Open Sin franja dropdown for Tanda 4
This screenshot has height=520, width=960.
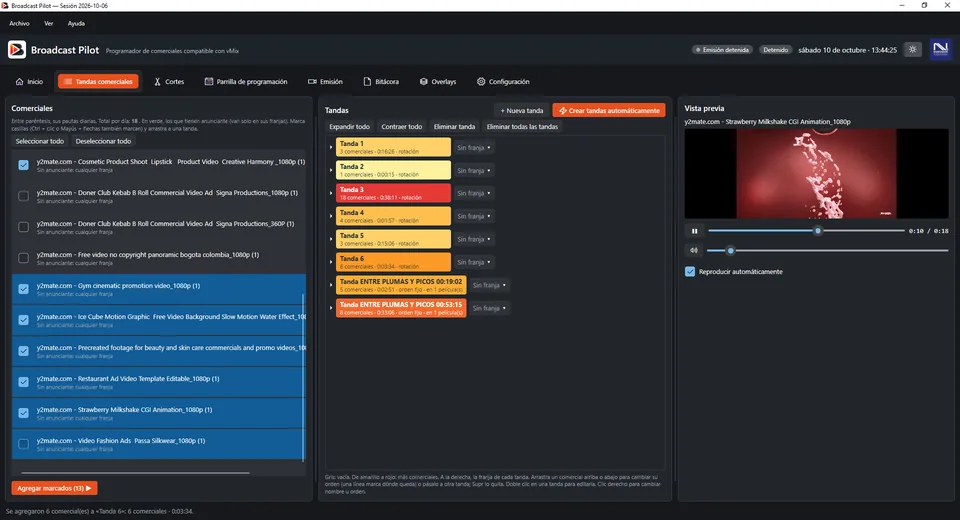click(x=474, y=216)
